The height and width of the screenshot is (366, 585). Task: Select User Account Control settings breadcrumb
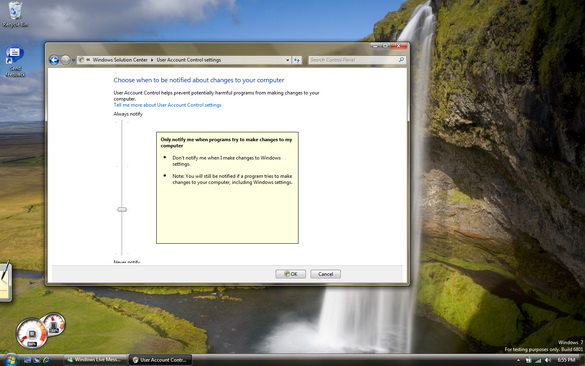pos(189,60)
